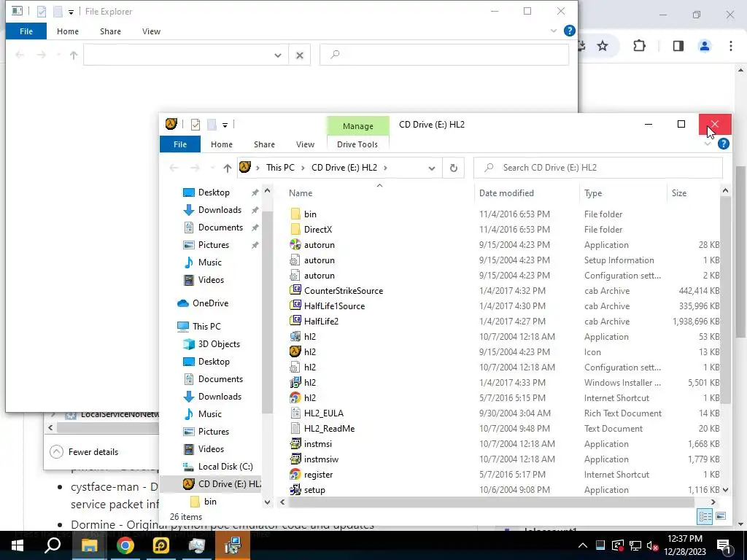The width and height of the screenshot is (747, 560).
Task: Expand the ribbon in HL2 window
Action: click(x=708, y=144)
